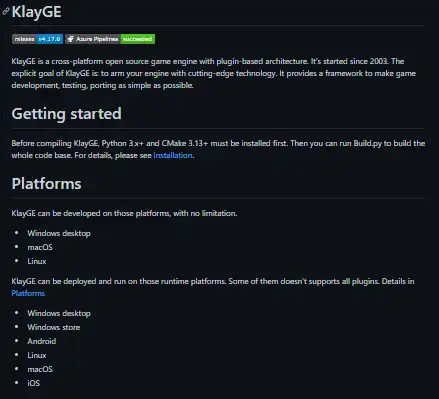Click 'KlayGE is a cross-platform' description paragraph
439x399 pixels.
pyautogui.click(x=214, y=73)
